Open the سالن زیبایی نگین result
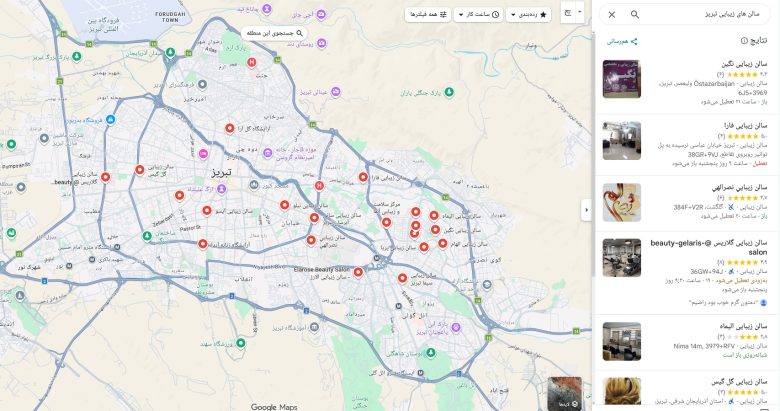The height and width of the screenshot is (411, 780). [x=686, y=82]
